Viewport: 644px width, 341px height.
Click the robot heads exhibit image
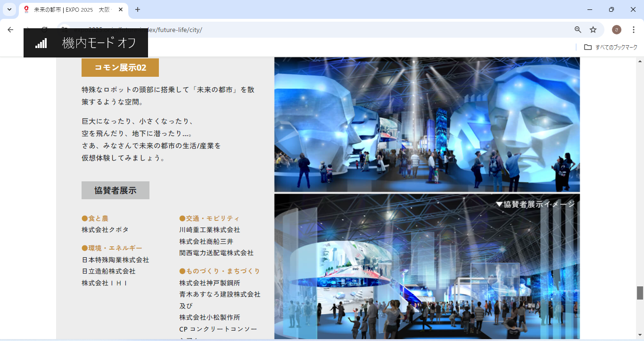click(x=427, y=124)
